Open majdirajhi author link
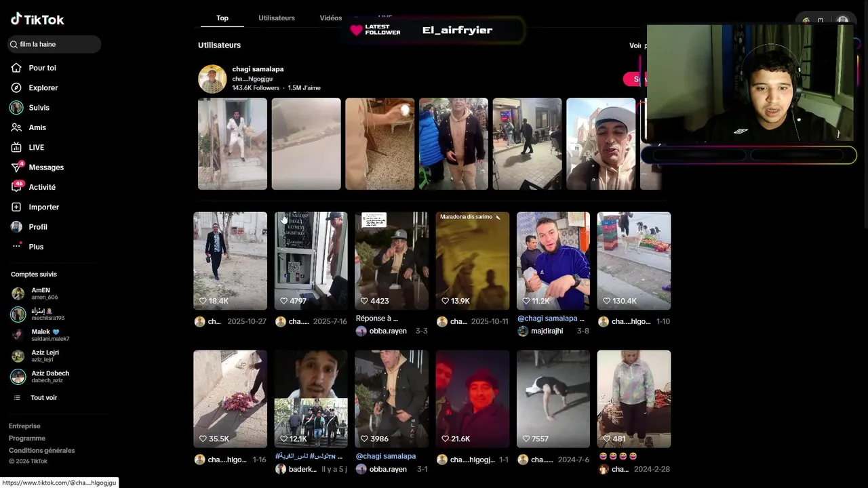This screenshot has height=488, width=868. click(x=547, y=331)
